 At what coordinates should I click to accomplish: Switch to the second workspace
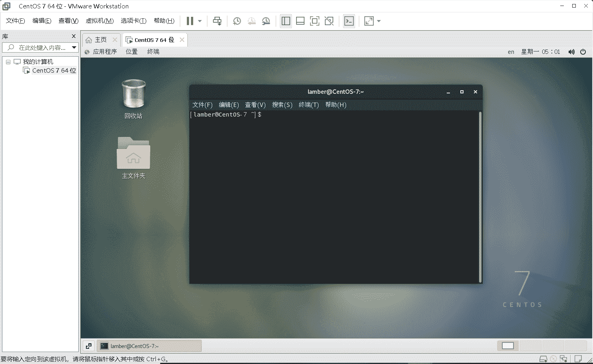click(x=531, y=346)
